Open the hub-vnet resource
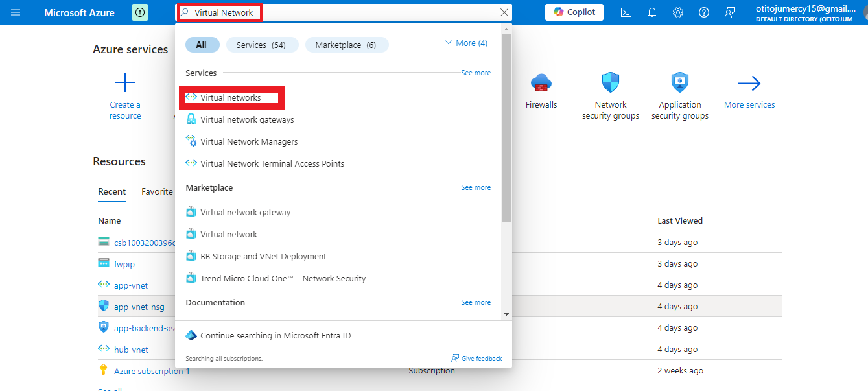Viewport: 868px width, 391px height. (x=131, y=350)
